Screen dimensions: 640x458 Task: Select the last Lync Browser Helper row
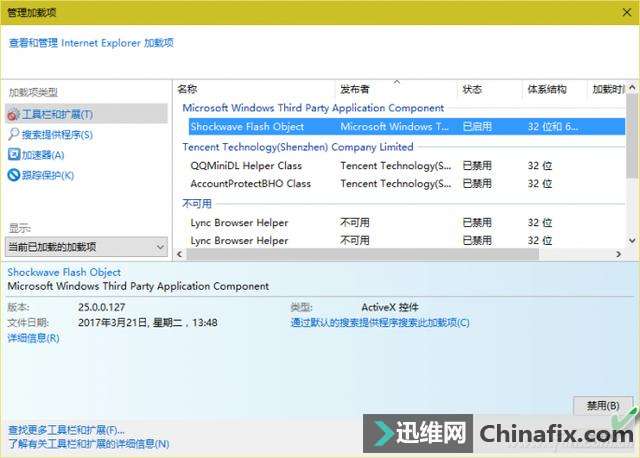[407, 240]
